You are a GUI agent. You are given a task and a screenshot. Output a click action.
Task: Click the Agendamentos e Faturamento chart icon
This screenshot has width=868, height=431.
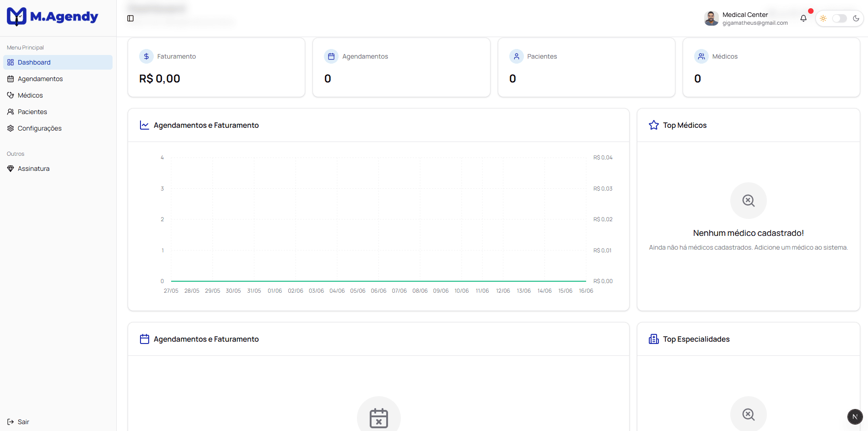click(x=144, y=125)
